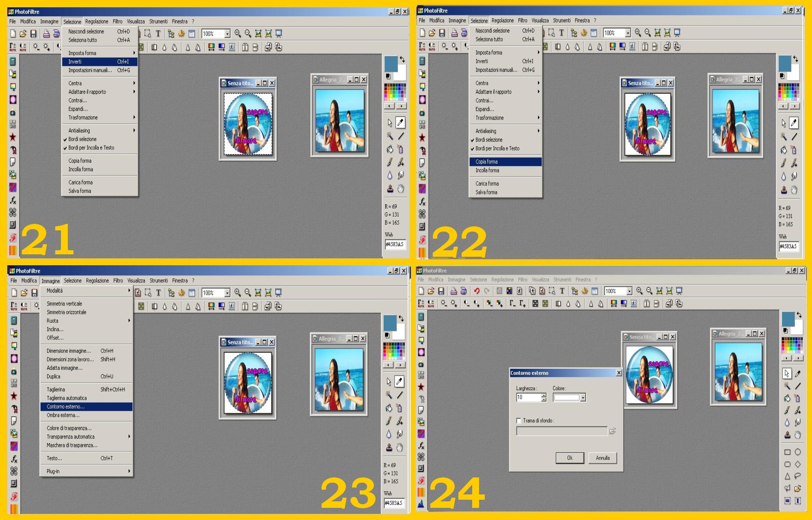Select the triangle selection shape tool
The height and width of the screenshot is (520, 812).
(x=787, y=476)
